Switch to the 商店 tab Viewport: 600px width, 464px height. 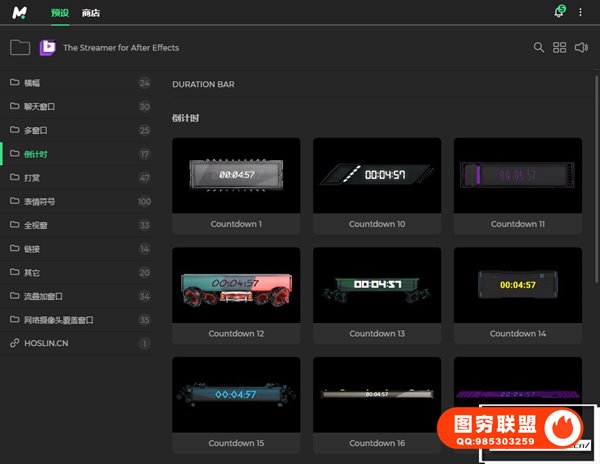91,13
